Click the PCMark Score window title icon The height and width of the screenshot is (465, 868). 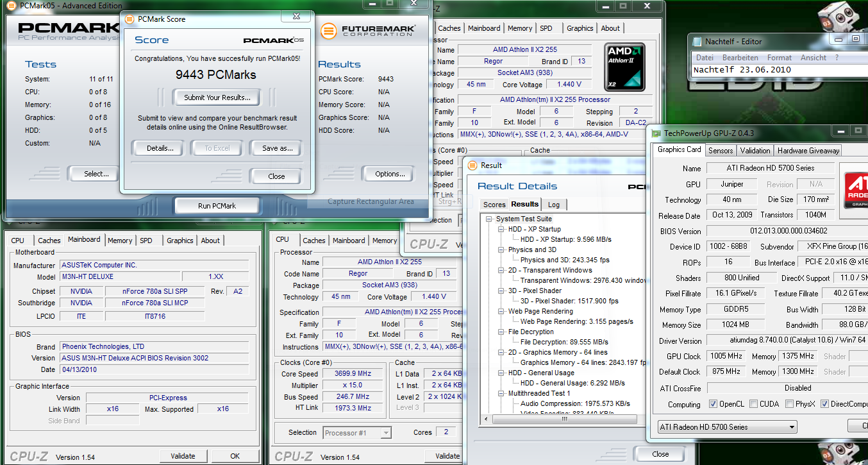point(129,19)
